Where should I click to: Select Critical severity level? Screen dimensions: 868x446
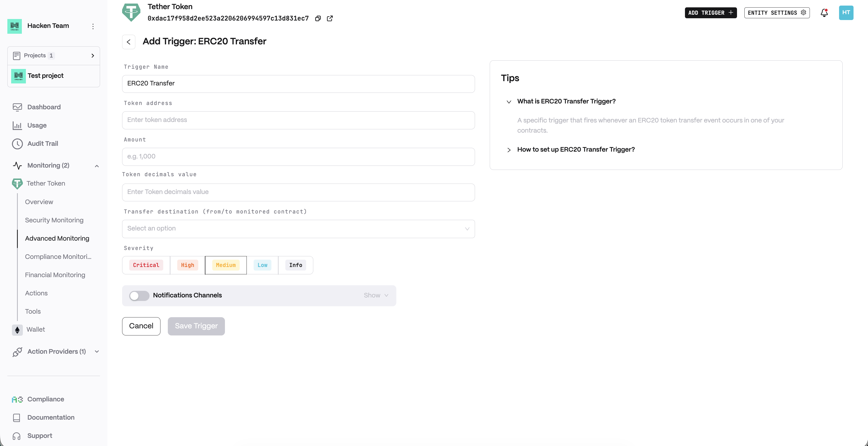[x=146, y=265]
